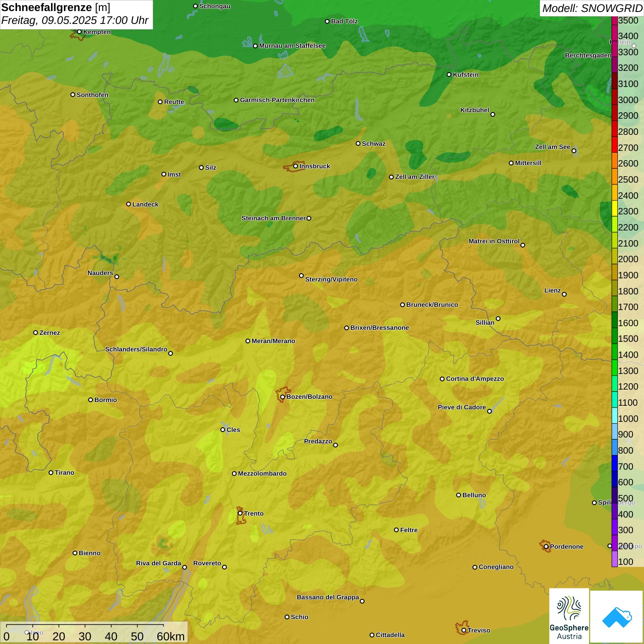Click the Innsbruck city marker
The image size is (644, 644).
tap(296, 166)
